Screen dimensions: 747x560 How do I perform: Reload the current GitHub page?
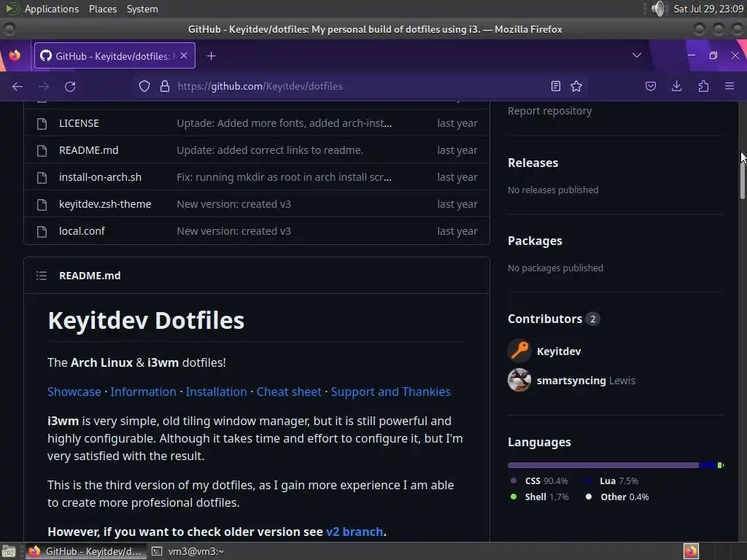[70, 86]
